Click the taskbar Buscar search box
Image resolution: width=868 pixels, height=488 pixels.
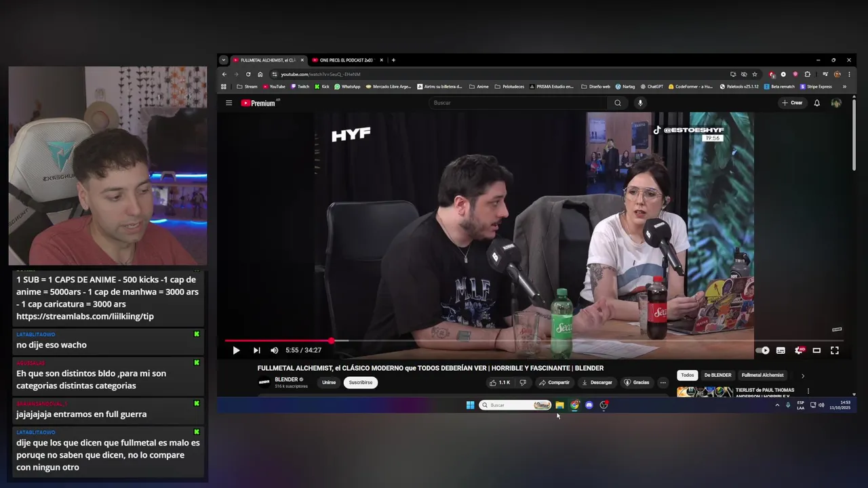pyautogui.click(x=515, y=405)
